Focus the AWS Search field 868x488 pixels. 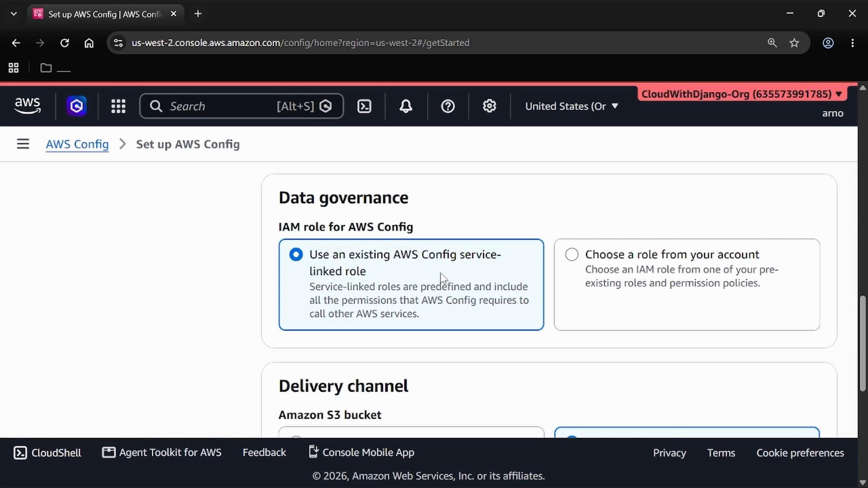coord(241,106)
